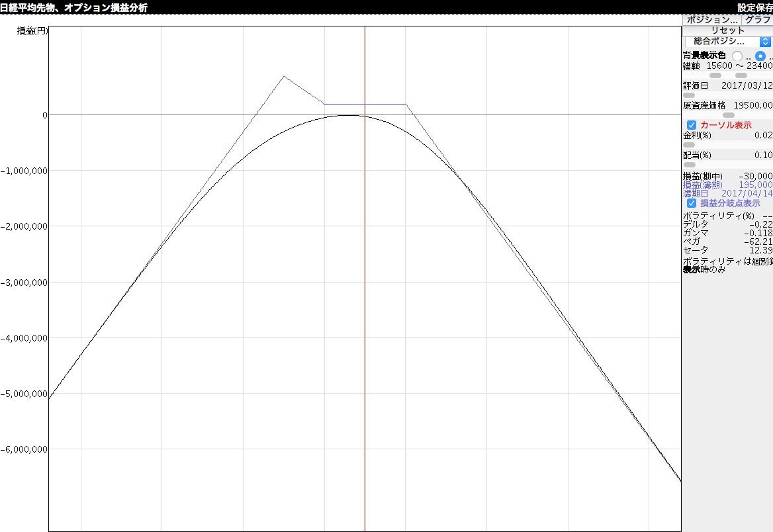Click the 原資産価格 value 19500.00
773x532 pixels.
click(x=753, y=105)
